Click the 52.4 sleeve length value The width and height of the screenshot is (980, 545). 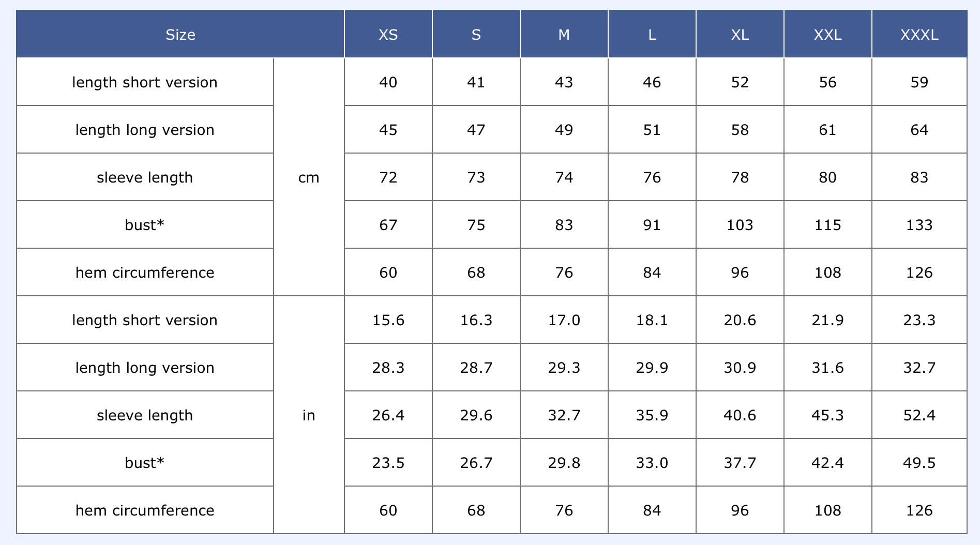click(919, 415)
